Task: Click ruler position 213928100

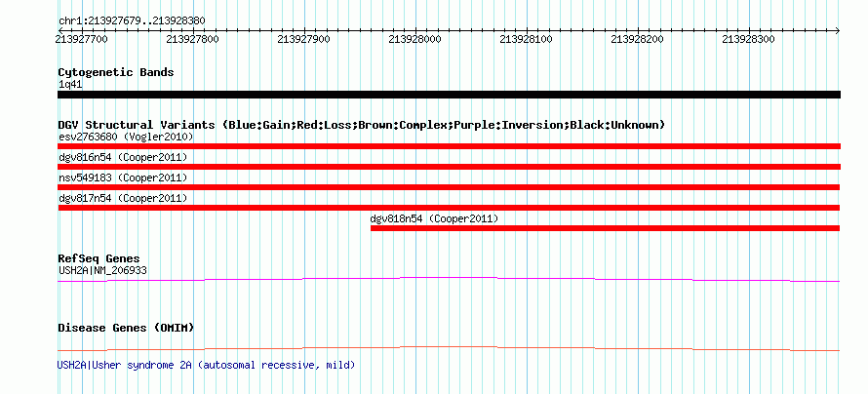Action: 527,39
